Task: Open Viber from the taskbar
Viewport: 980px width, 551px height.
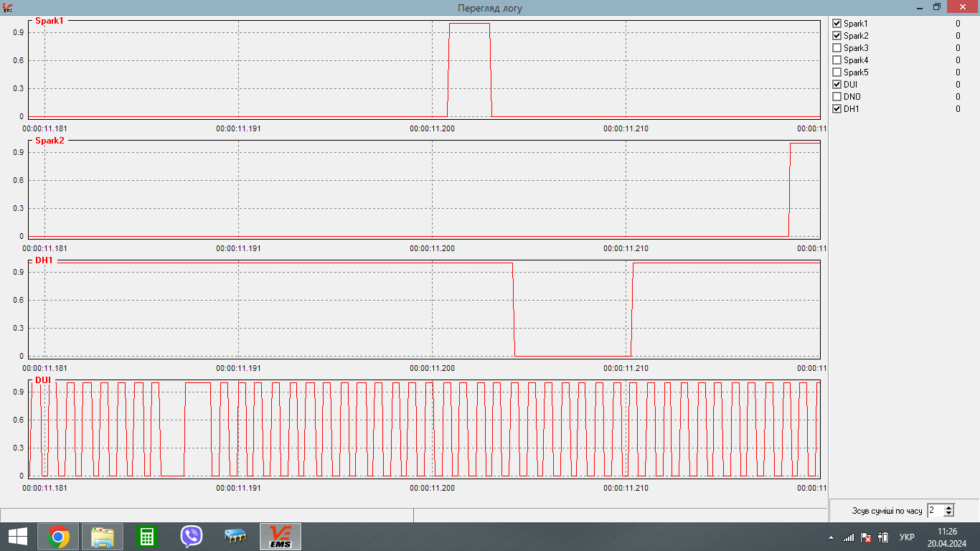Action: (x=191, y=537)
